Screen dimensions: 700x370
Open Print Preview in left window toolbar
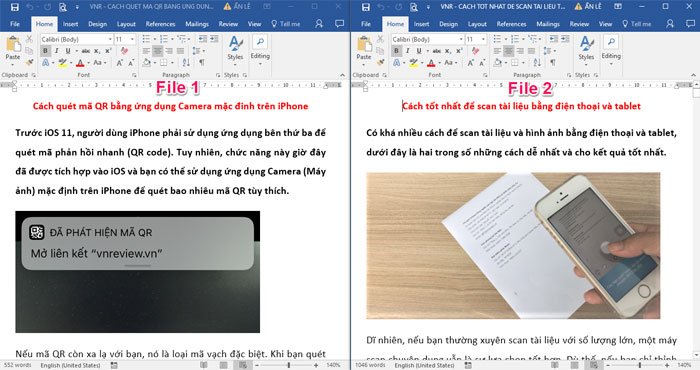pyautogui.click(x=62, y=7)
